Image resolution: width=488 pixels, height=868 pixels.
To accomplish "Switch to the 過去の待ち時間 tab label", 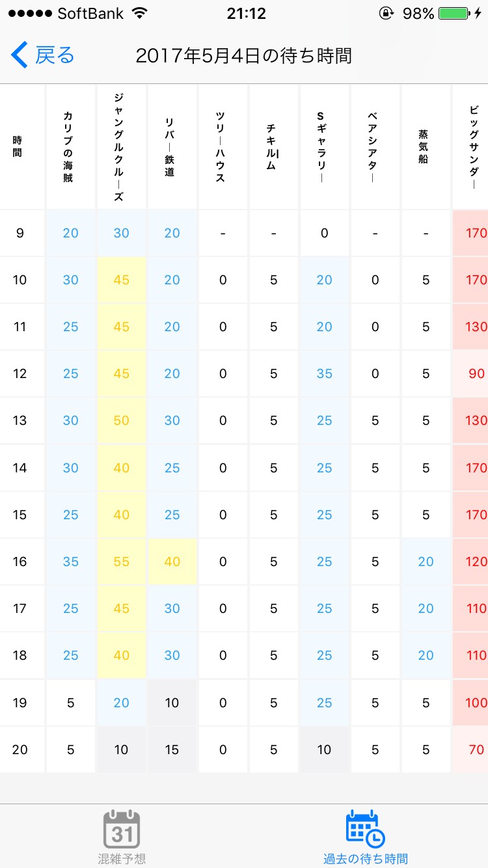I will point(365,858).
